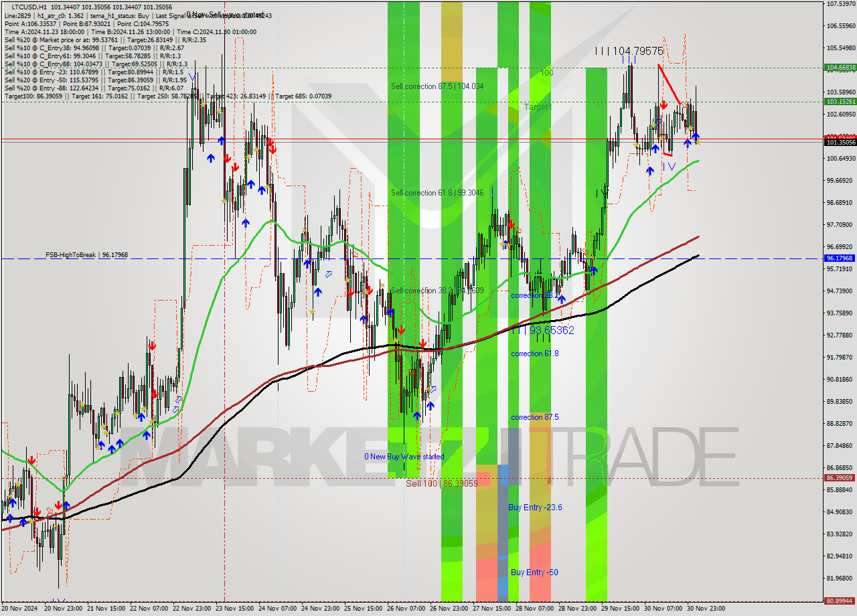Click the red 80.89944 price tag
This screenshot has width=857, height=616.
click(840, 601)
